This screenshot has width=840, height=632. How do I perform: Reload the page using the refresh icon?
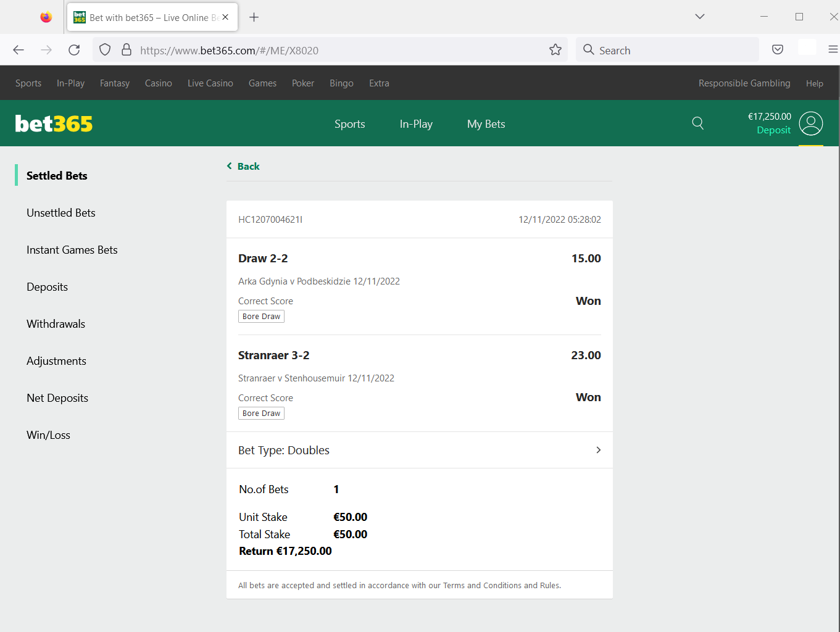coord(74,50)
